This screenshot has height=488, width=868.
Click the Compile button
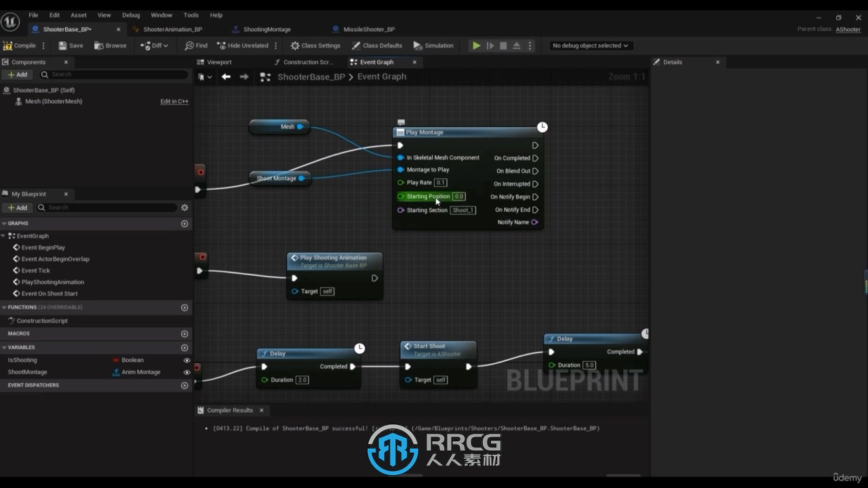tap(20, 45)
